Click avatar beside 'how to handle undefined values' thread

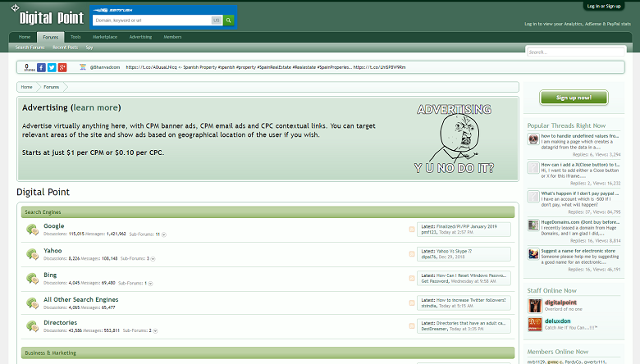[533, 139]
